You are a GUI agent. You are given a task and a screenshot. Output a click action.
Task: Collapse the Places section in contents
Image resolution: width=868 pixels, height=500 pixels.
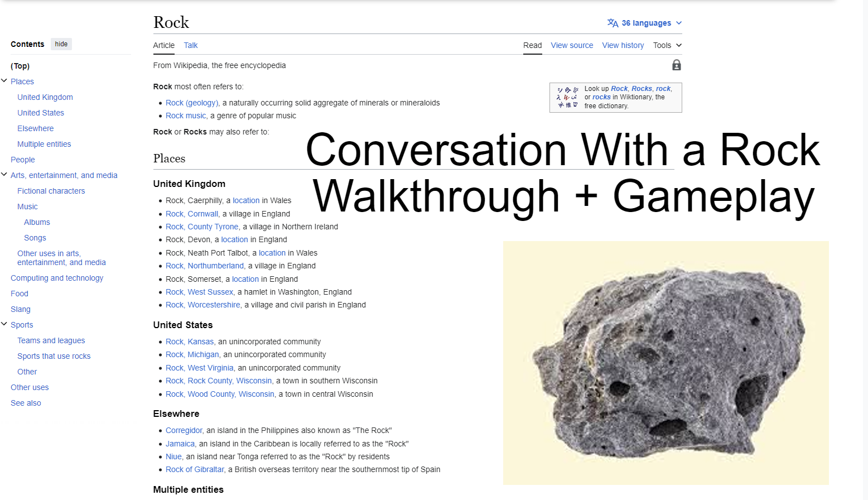4,81
